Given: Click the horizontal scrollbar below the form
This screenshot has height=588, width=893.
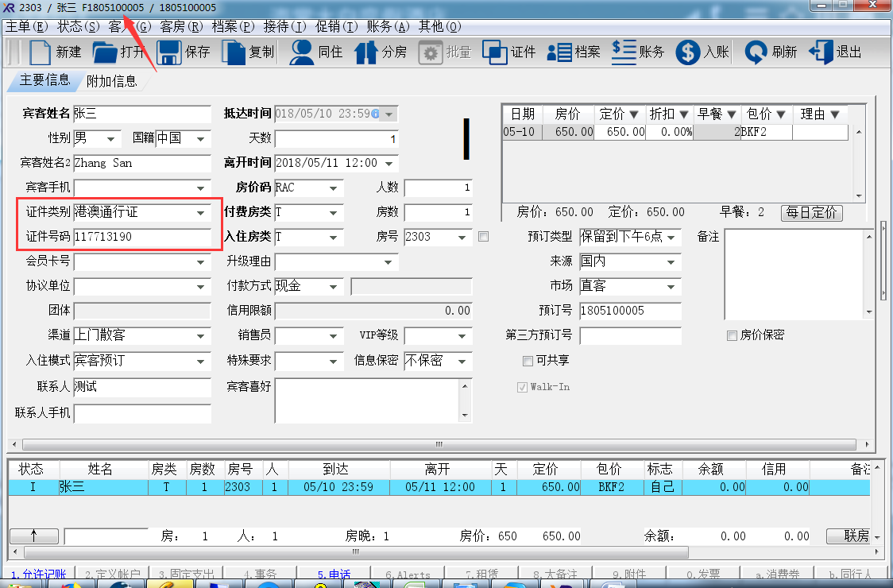Looking at the screenshot, I should click(x=439, y=444).
